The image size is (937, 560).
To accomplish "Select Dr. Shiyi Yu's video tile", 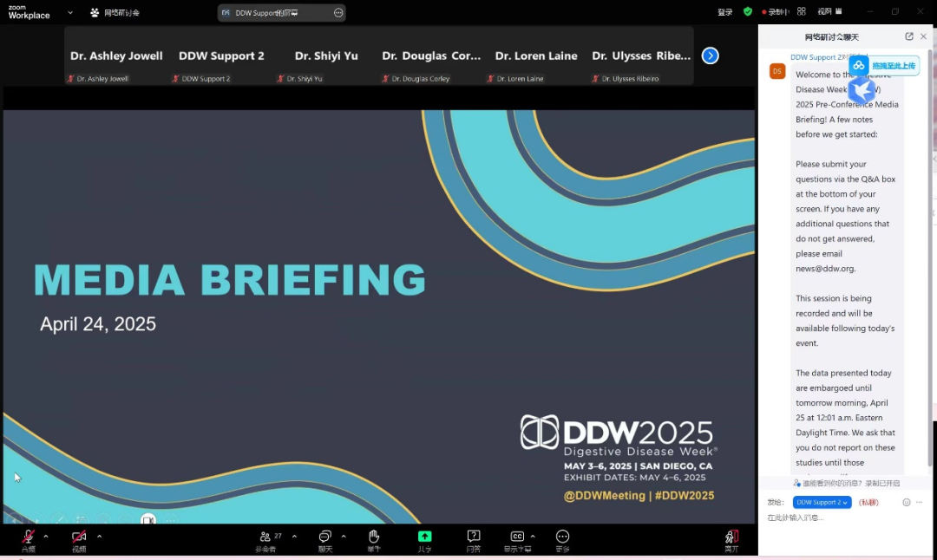I will click(x=326, y=55).
